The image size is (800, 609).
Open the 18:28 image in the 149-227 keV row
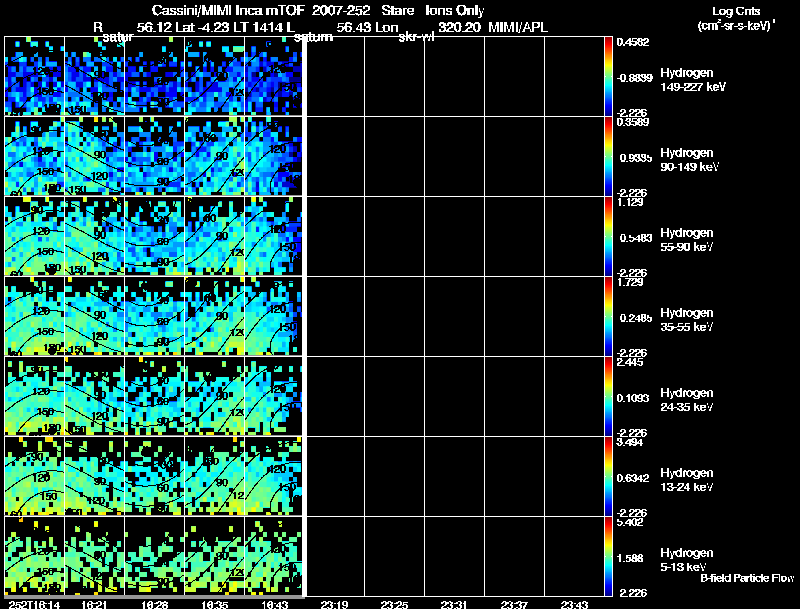[154, 76]
